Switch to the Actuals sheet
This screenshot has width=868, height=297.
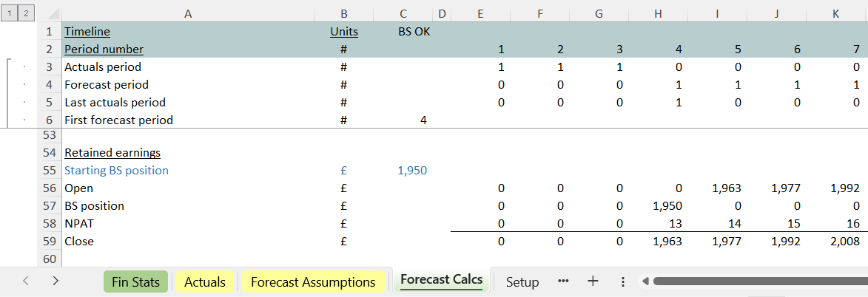[205, 281]
